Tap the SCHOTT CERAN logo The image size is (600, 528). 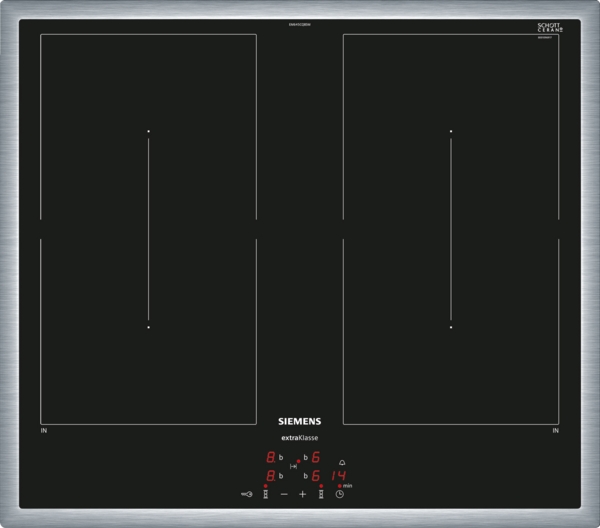click(550, 27)
